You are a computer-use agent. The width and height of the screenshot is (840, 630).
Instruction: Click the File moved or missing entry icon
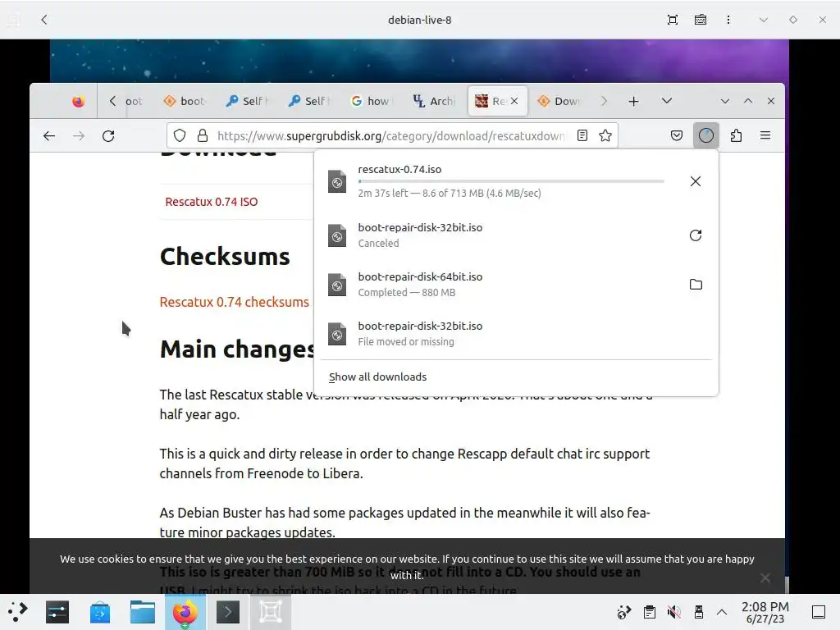coord(337,334)
